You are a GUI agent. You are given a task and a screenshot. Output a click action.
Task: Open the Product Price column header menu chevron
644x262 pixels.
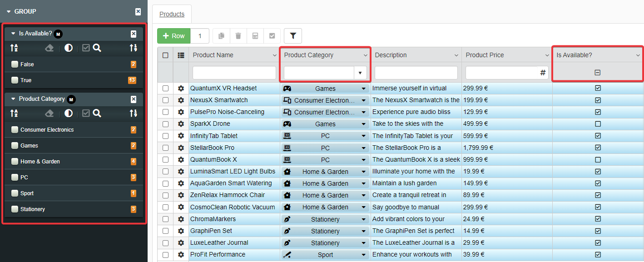(547, 55)
